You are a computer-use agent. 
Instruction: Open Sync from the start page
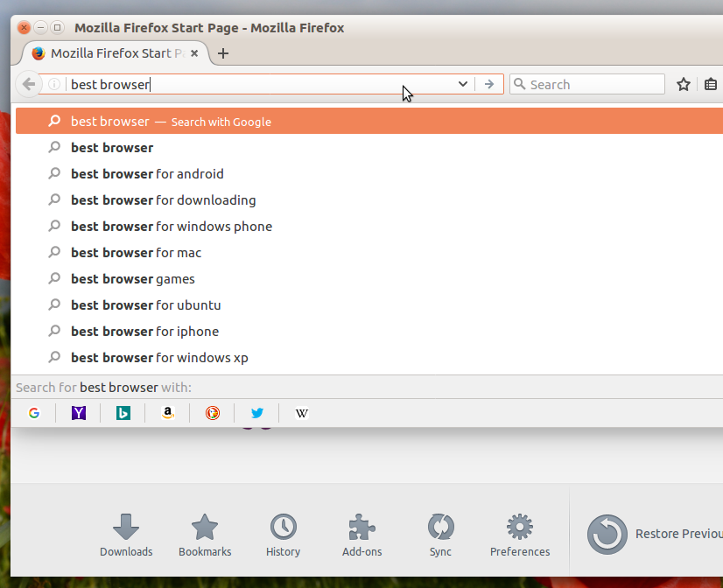(x=441, y=535)
